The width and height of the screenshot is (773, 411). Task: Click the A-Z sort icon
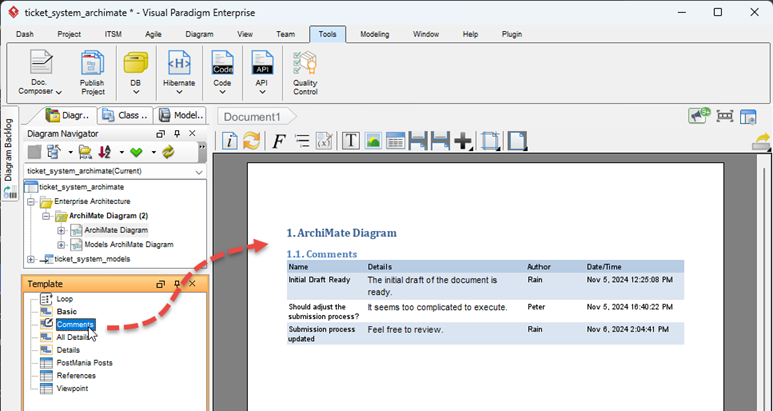105,152
